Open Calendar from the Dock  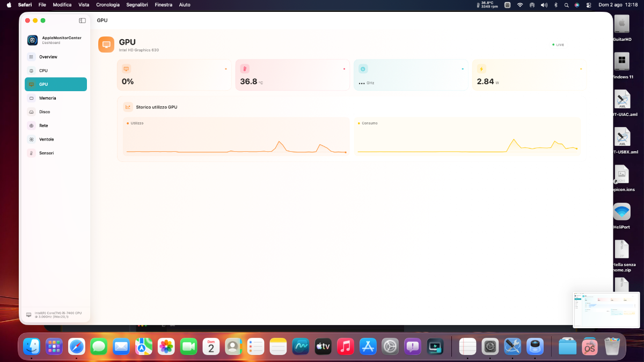click(x=211, y=346)
